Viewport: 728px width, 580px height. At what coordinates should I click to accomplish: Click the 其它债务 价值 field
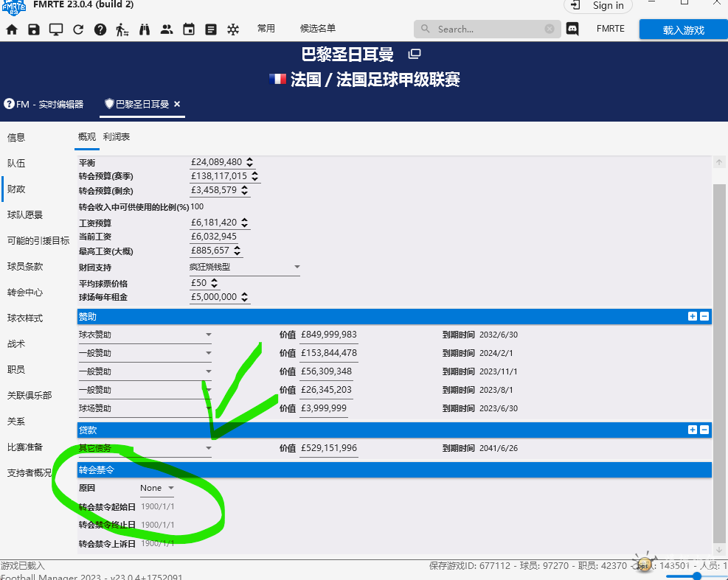[x=329, y=448]
